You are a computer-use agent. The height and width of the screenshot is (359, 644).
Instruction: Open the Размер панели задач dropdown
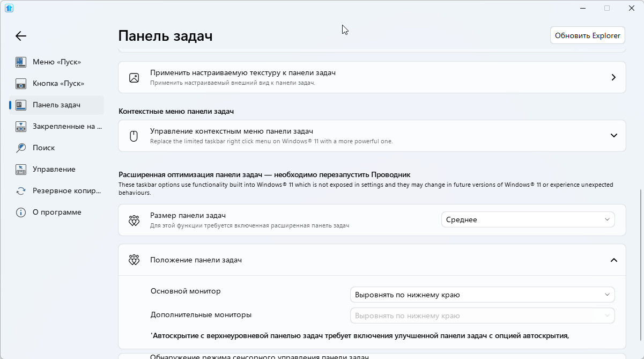pyautogui.click(x=528, y=219)
